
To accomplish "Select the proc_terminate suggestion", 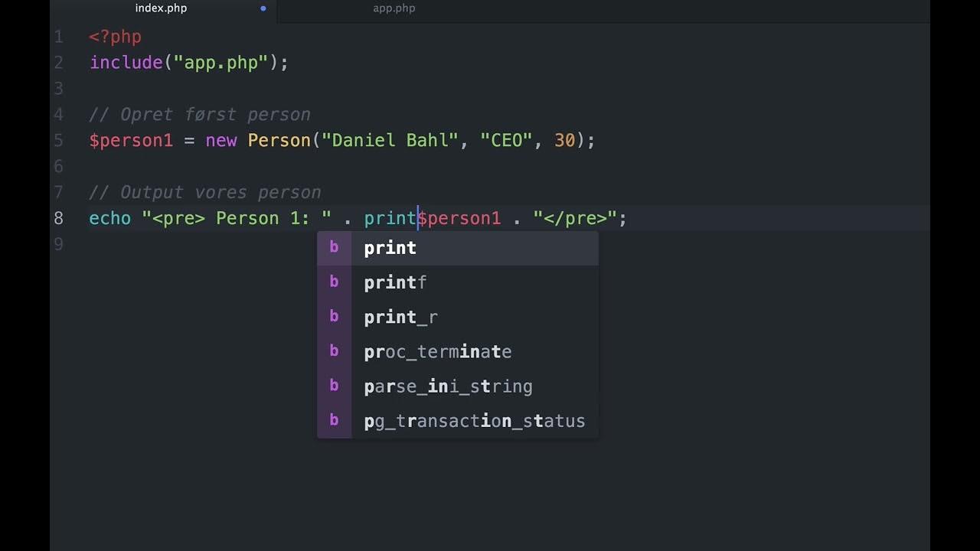I will click(438, 350).
